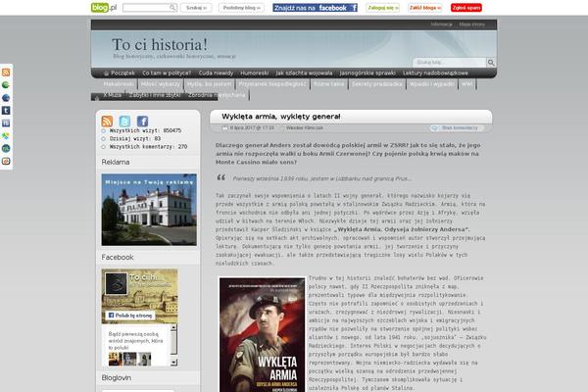Image resolution: width=588 pixels, height=392 pixels.
Task: Click calendar icon beside post date
Action: point(225,128)
